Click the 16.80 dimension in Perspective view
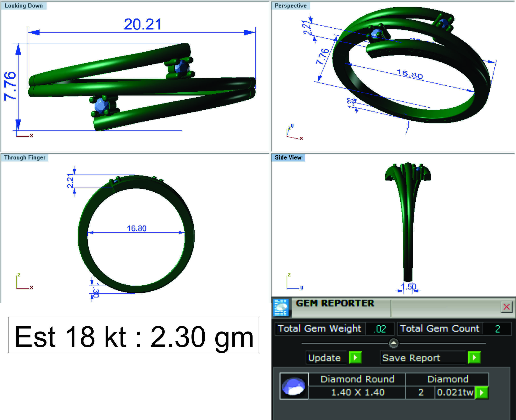 click(x=410, y=74)
